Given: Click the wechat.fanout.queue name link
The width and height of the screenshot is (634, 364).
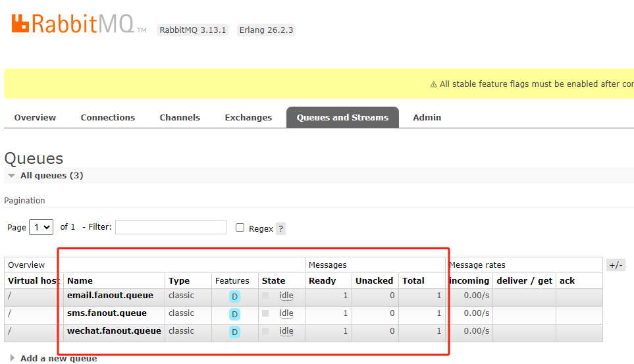Looking at the screenshot, I should pos(114,331).
